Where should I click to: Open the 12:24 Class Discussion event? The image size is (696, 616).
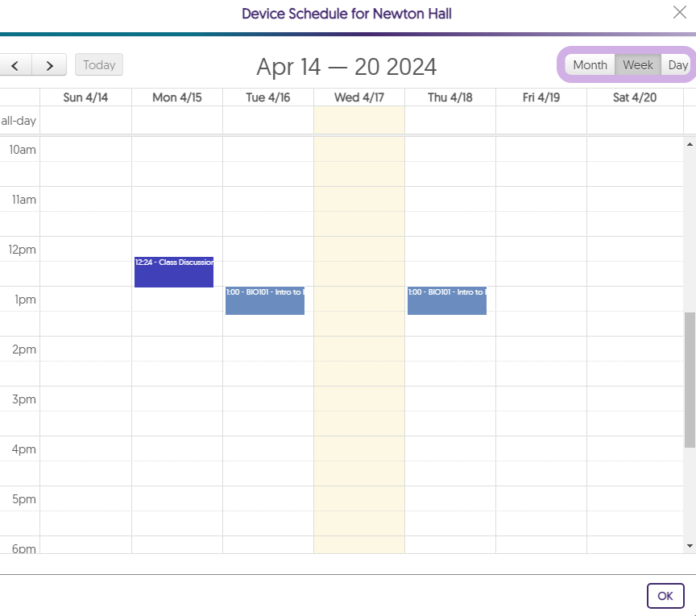pyautogui.click(x=174, y=272)
